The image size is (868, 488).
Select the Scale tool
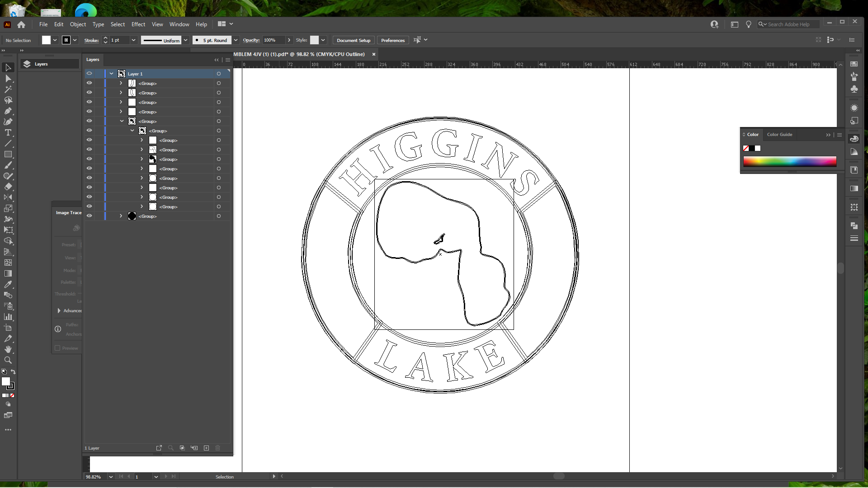pos(8,208)
